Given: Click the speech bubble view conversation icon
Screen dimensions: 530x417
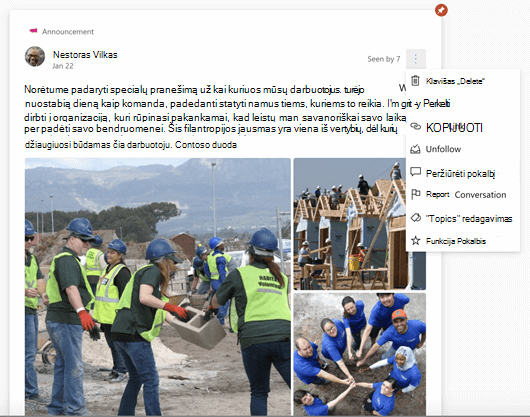Looking at the screenshot, I should coord(415,172).
